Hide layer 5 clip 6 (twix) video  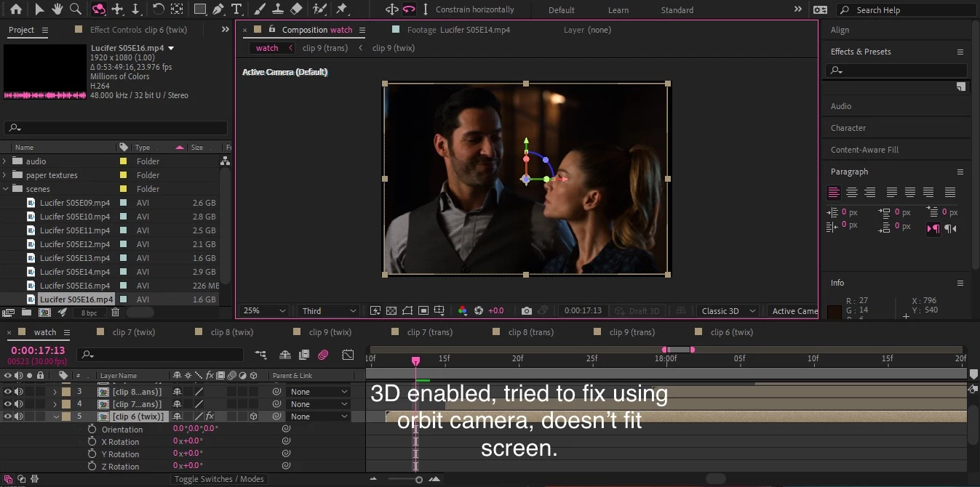pyautogui.click(x=8, y=416)
